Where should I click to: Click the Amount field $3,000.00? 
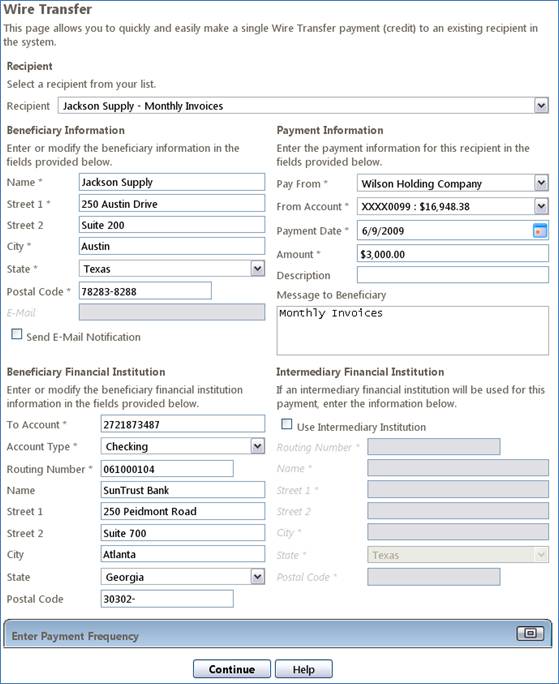453,254
